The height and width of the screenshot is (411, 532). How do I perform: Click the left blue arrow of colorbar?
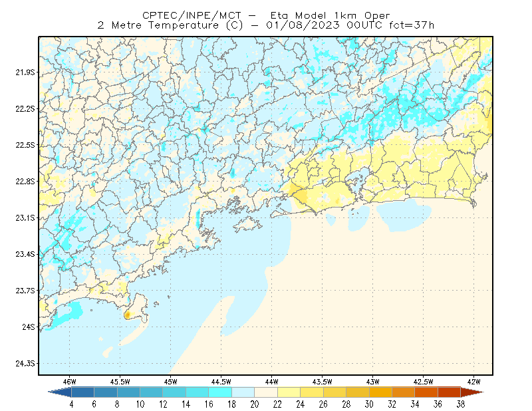[x=60, y=392]
